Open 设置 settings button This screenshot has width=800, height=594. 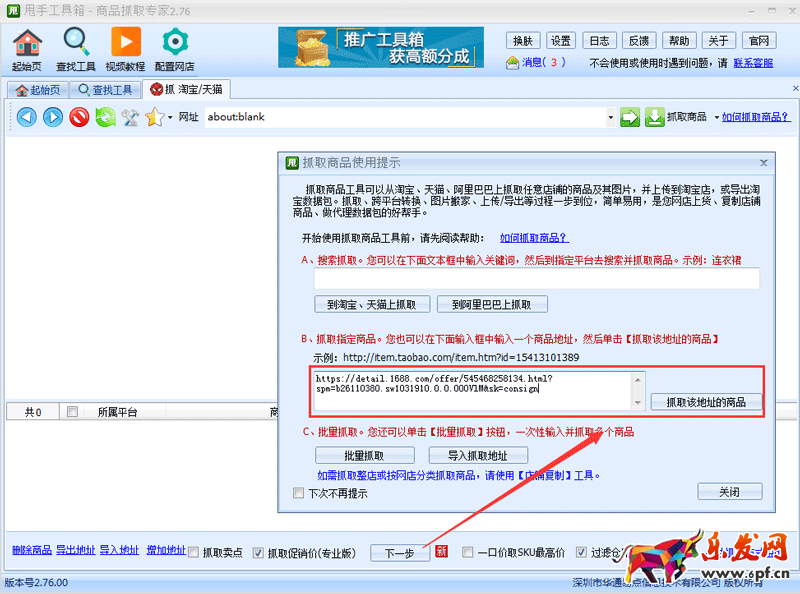pyautogui.click(x=561, y=41)
